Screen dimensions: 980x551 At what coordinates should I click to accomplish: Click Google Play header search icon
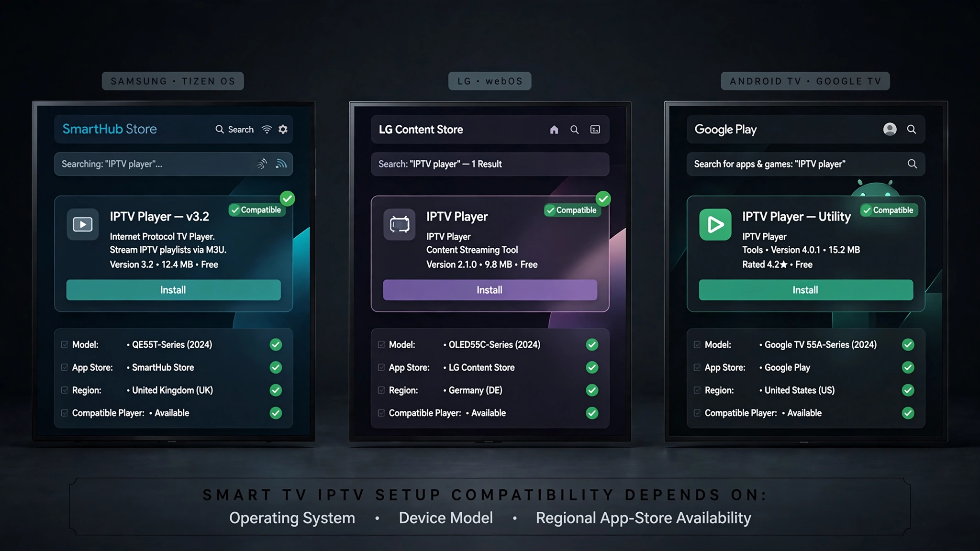[912, 129]
